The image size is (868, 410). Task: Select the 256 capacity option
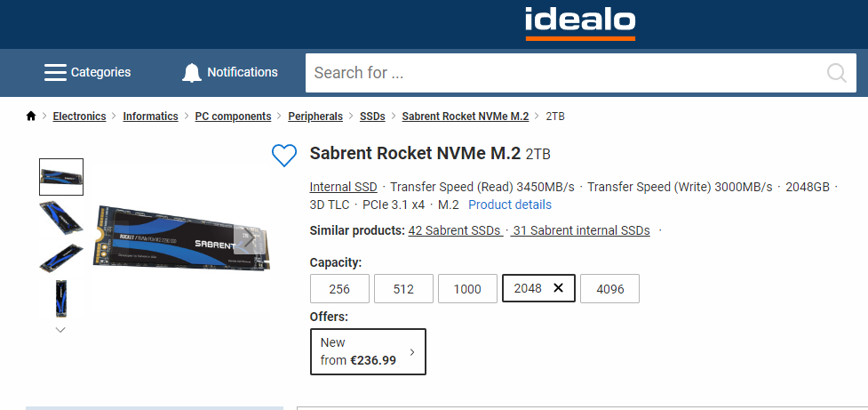click(x=338, y=288)
